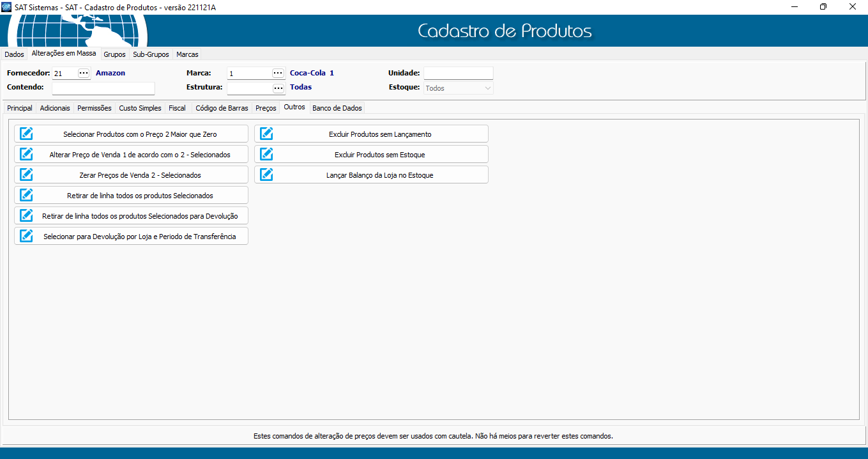
Task: Select the Fiscal tab
Action: tap(177, 108)
